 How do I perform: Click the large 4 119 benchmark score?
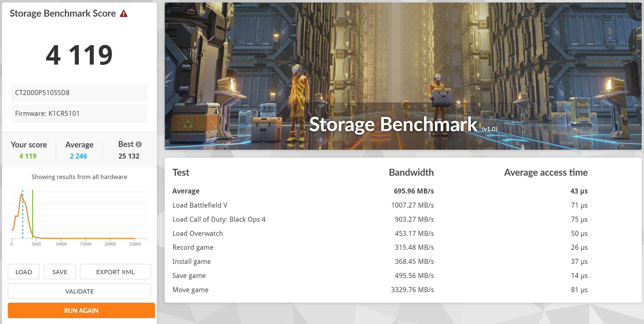click(x=79, y=55)
